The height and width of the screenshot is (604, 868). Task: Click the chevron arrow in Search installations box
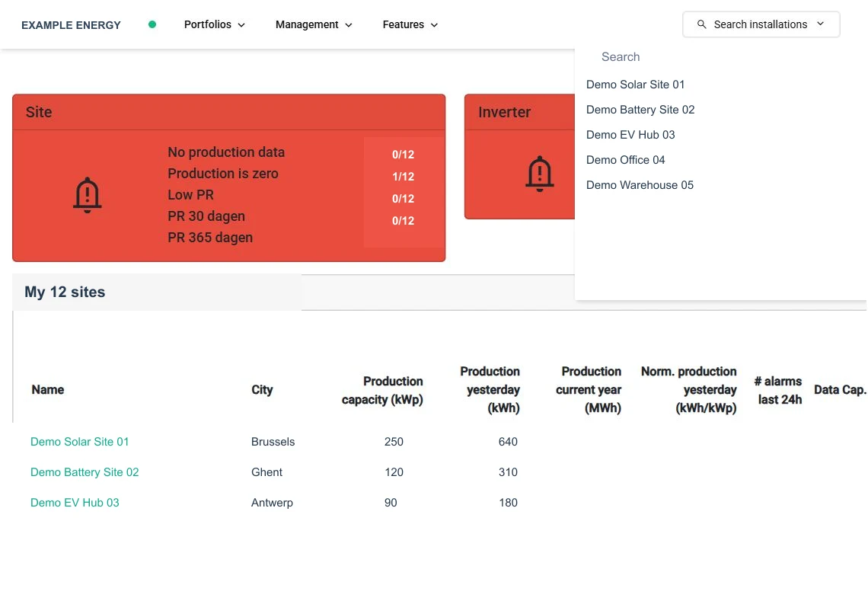click(x=820, y=24)
